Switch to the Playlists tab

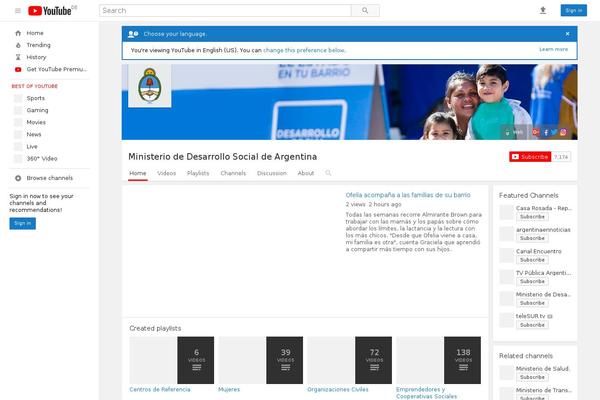point(198,173)
